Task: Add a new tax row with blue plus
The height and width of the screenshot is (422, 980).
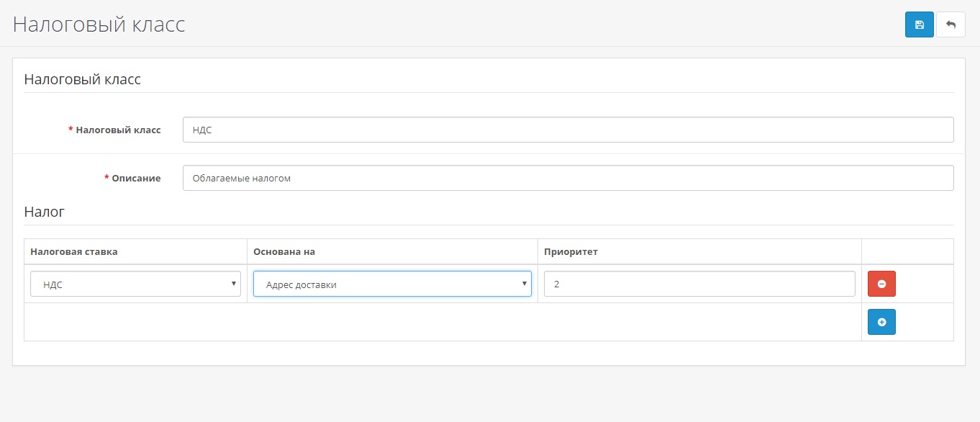Action: click(881, 322)
